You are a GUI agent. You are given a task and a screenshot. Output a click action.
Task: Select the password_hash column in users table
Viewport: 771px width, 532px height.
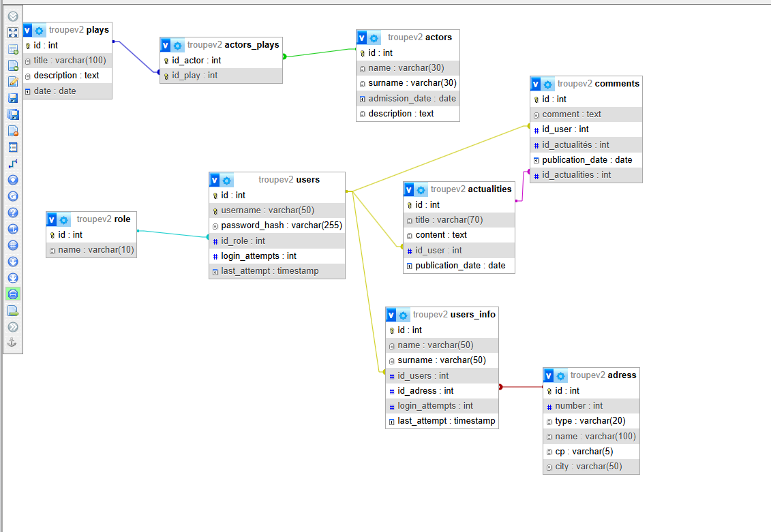282,225
